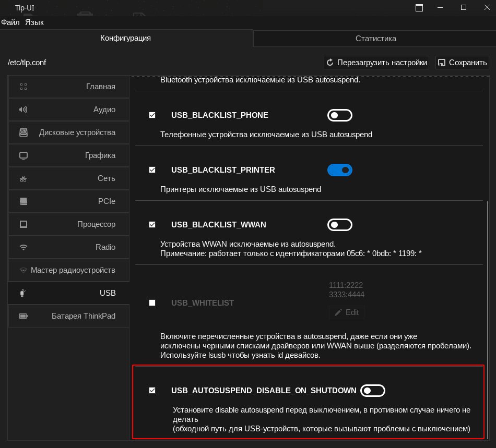Go to the Radio settings
The image size is (496, 448).
pyautogui.click(x=68, y=247)
